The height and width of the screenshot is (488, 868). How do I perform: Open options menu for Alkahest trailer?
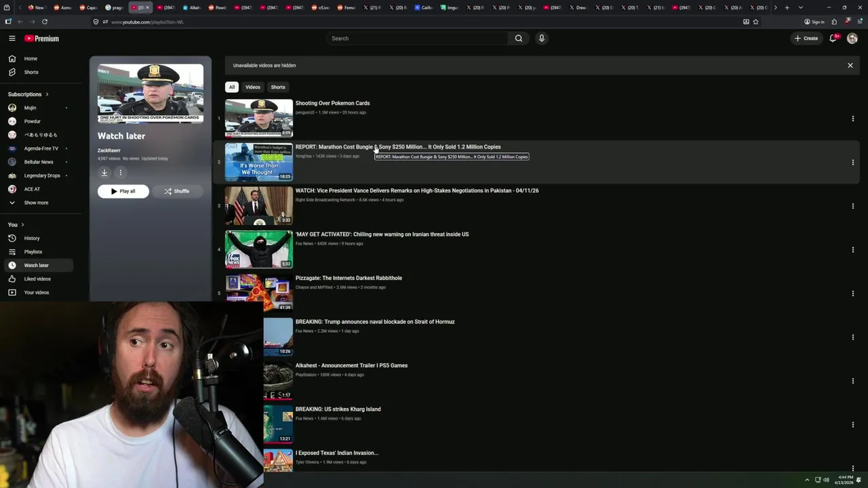click(x=852, y=381)
